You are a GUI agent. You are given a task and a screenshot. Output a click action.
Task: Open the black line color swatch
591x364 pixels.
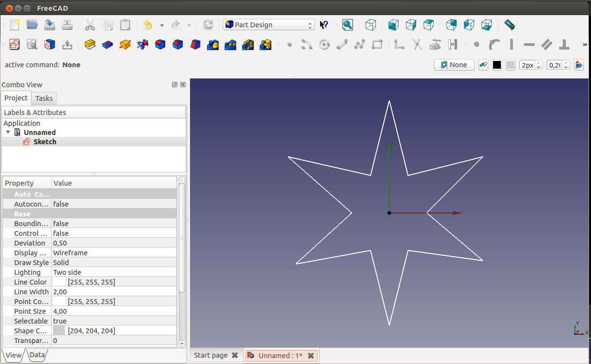(x=497, y=65)
